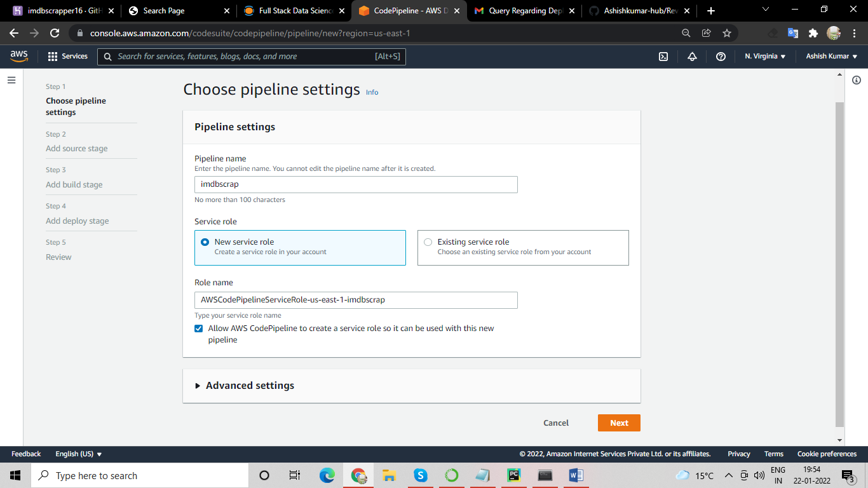
Task: Open the Ashish Kumar account dropdown
Action: click(832, 57)
